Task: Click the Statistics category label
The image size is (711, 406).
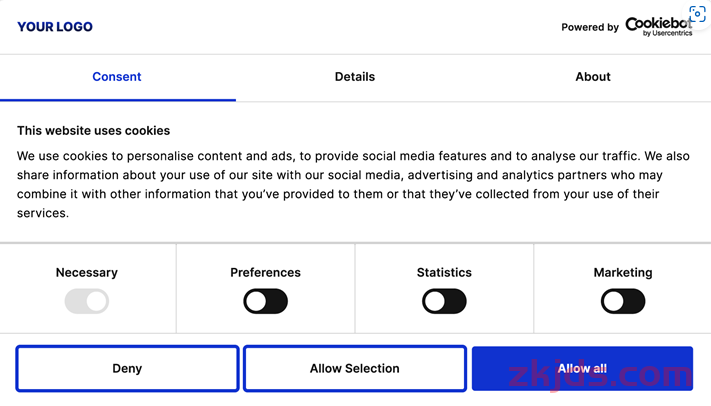Action: tap(444, 272)
